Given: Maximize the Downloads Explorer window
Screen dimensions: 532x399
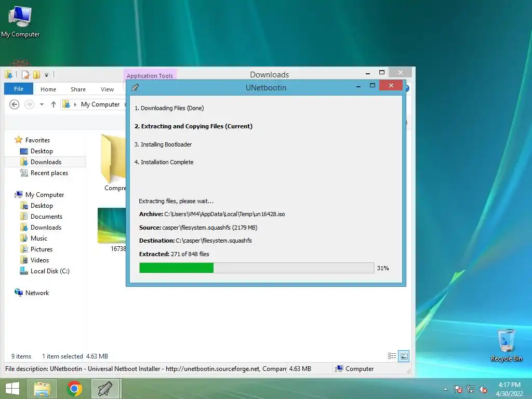Looking at the screenshot, I should pos(382,72).
